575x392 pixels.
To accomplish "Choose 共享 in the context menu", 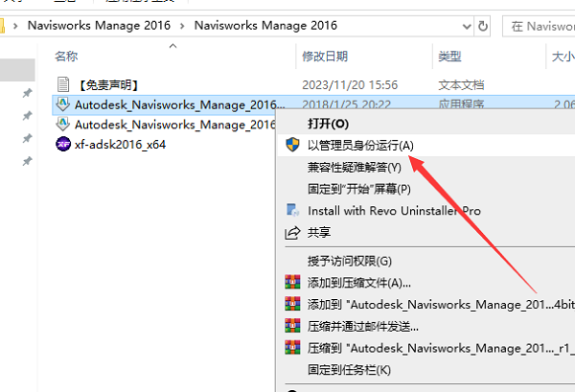I will [319, 232].
